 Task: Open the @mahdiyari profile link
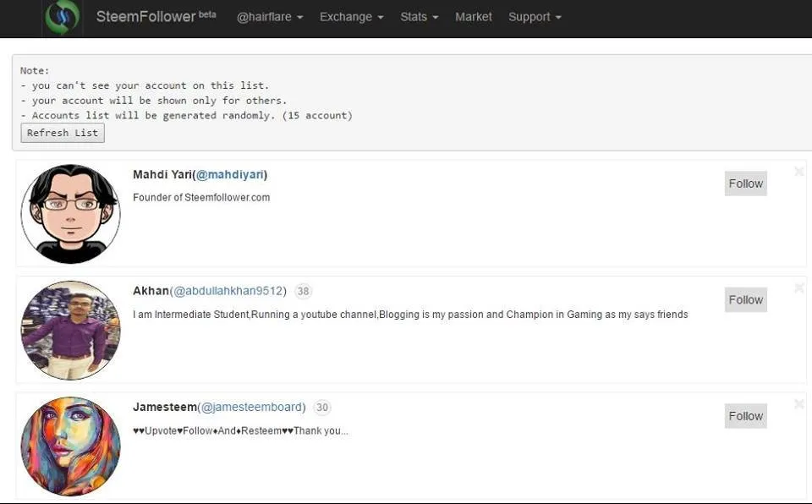point(230,174)
